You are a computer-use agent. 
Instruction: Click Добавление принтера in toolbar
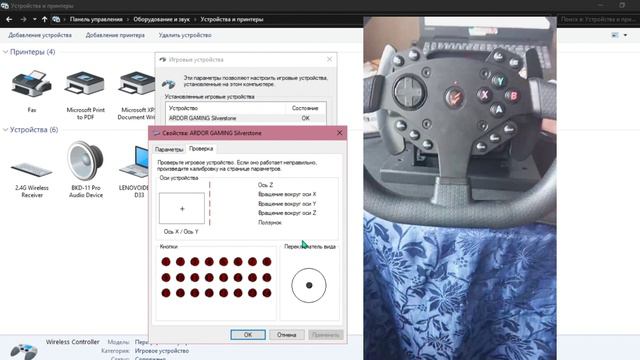point(115,35)
